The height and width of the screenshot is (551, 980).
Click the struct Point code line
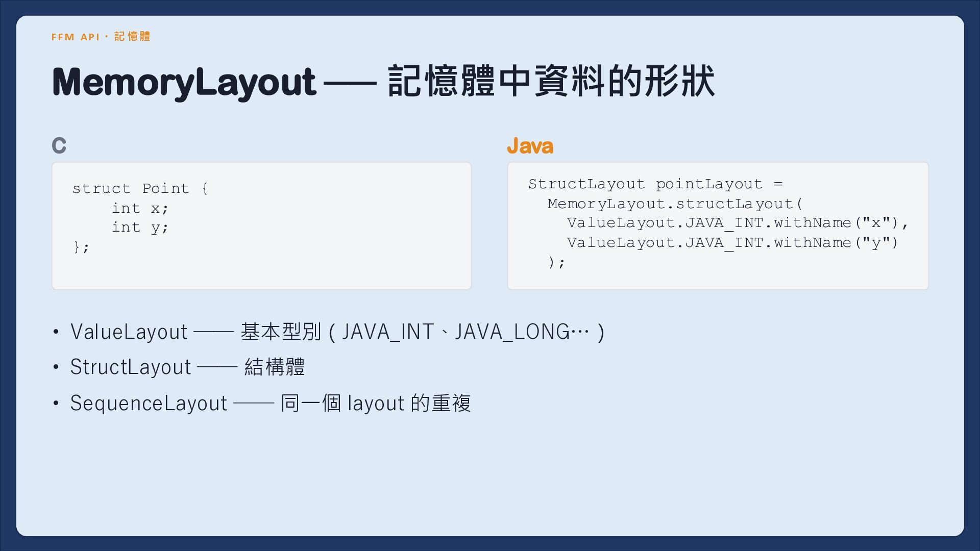140,188
